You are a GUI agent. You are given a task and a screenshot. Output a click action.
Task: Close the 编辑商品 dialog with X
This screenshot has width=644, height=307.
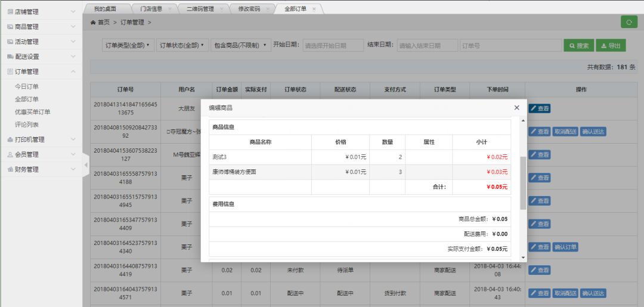516,107
